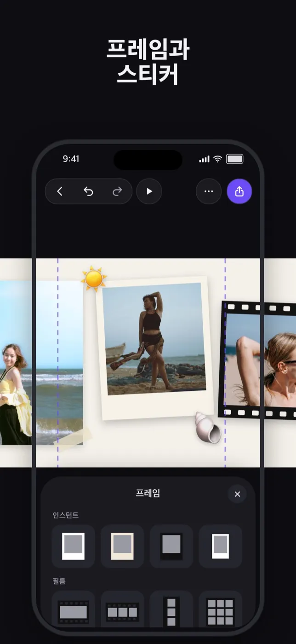
Task: Redo the reverted edit
Action: (x=117, y=191)
